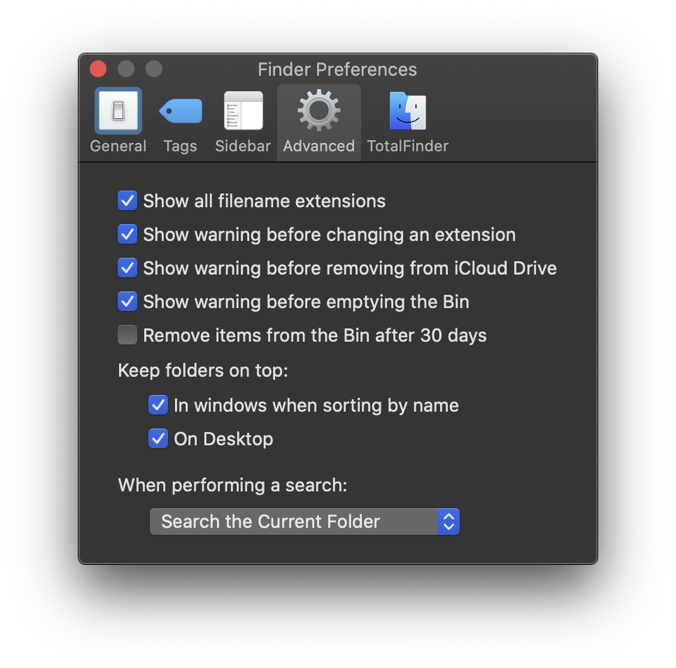Open the General preferences switch icon

118,111
